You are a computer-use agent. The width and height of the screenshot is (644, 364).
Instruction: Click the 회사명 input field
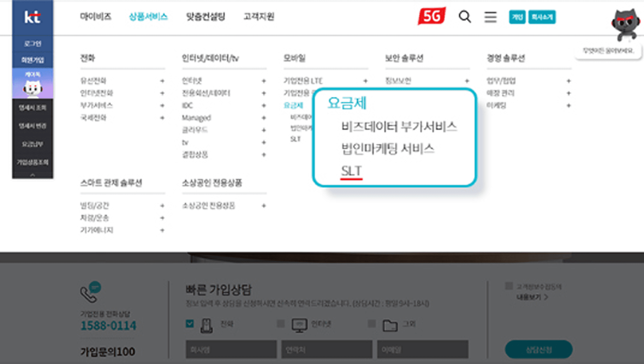coord(231,349)
